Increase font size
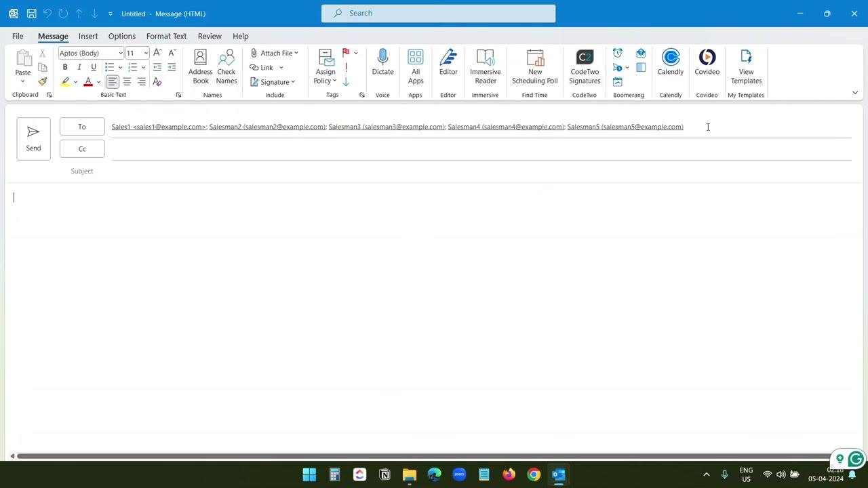The height and width of the screenshot is (488, 868). pos(157,53)
